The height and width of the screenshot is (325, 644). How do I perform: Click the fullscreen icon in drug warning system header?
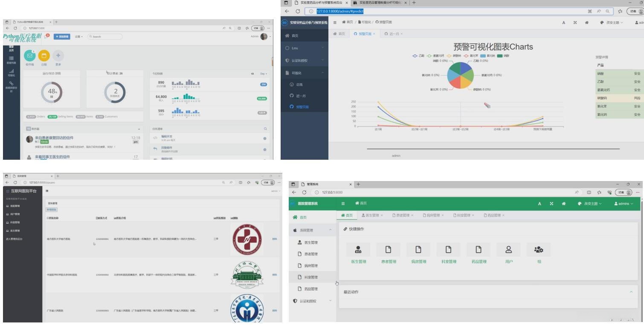tap(575, 22)
